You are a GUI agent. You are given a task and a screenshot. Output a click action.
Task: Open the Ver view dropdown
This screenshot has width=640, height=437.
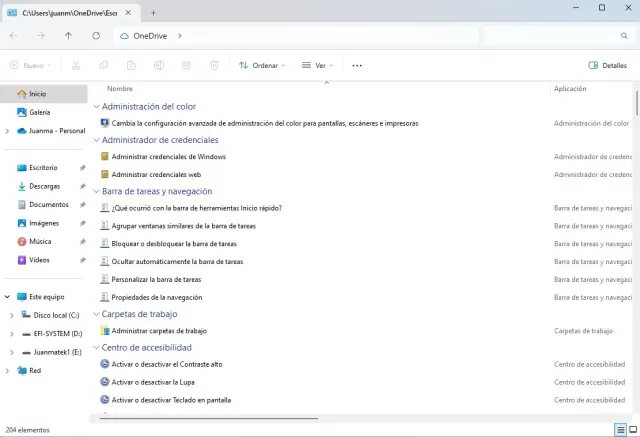point(321,65)
